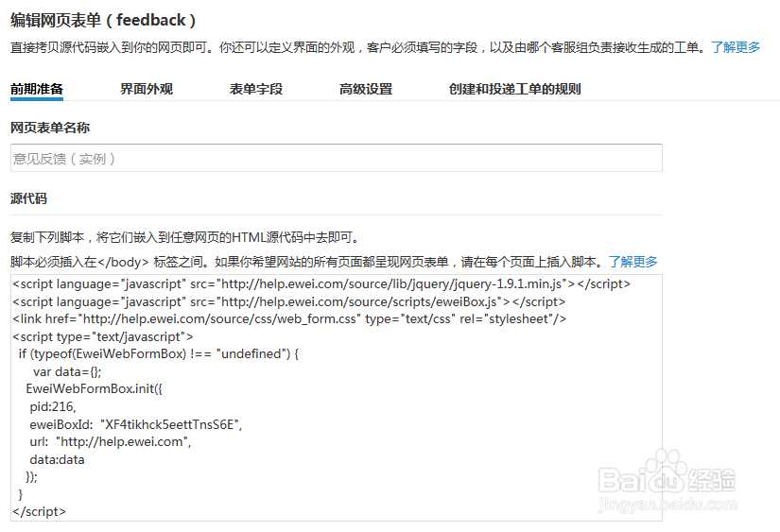
Task: Click the eweiBoxId value line
Action: (x=136, y=424)
